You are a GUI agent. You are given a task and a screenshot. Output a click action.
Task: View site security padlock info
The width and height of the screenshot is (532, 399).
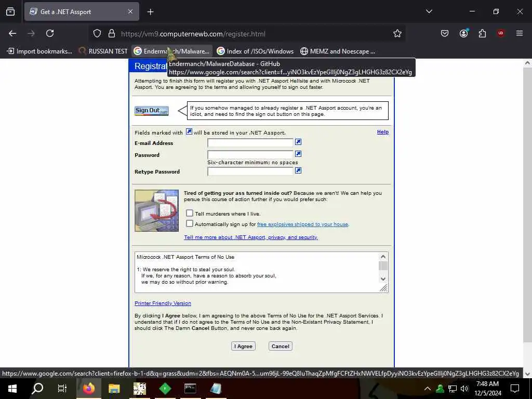[112, 34]
